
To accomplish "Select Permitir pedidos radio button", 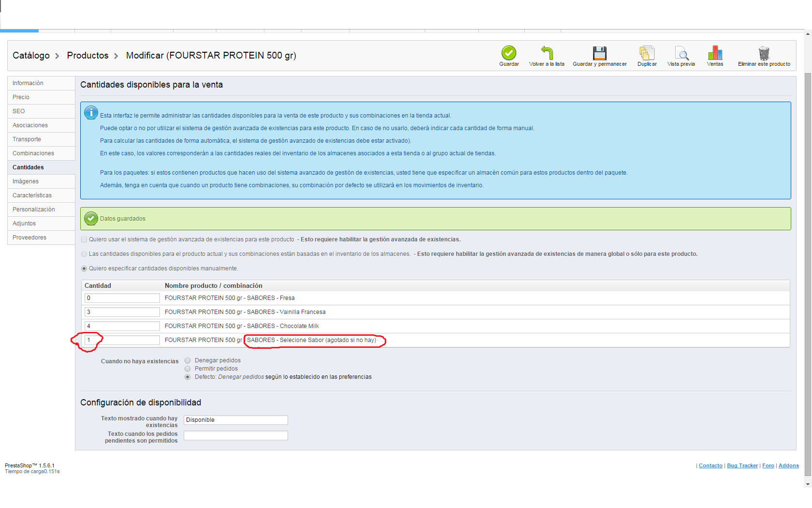I will coord(188,369).
